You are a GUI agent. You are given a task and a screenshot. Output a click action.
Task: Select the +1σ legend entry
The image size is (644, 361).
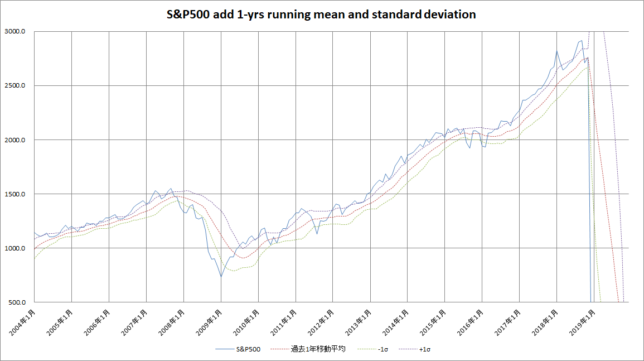tap(414, 349)
